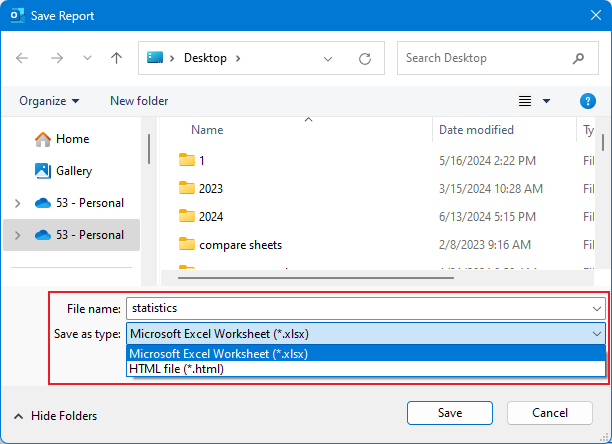
Task: Click the blue Help question mark icon
Action: [x=588, y=101]
